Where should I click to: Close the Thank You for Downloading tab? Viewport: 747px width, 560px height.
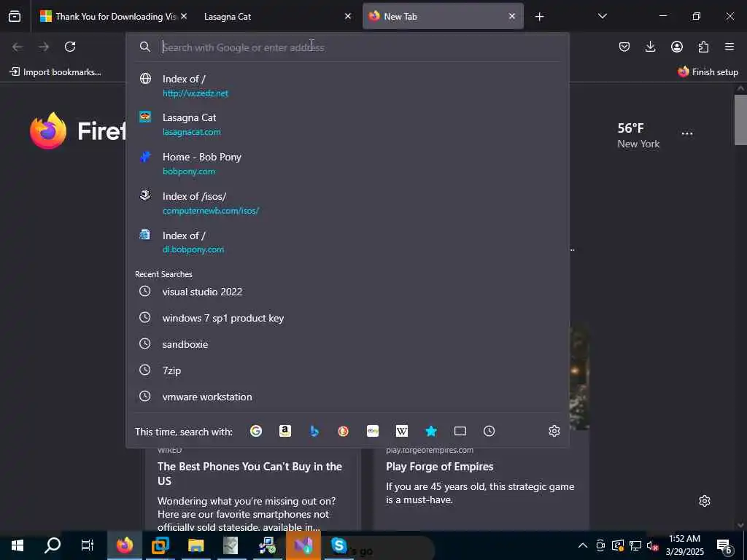pos(184,16)
